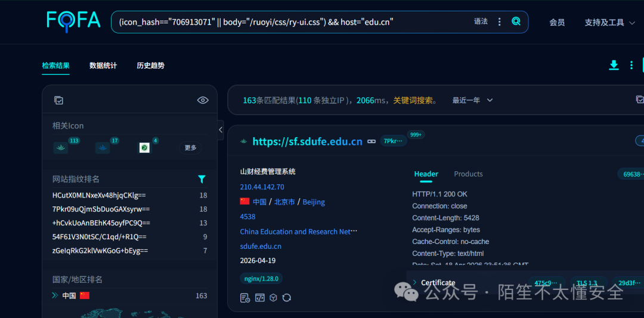Viewport: 644px width, 318px height.
Task: Click China Education and Research Net organization
Action: click(x=299, y=231)
